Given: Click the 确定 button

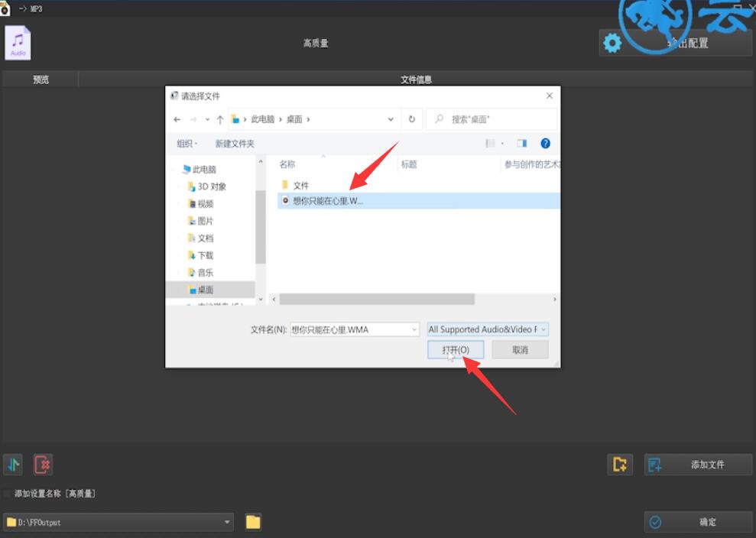Looking at the screenshot, I should pos(698,522).
